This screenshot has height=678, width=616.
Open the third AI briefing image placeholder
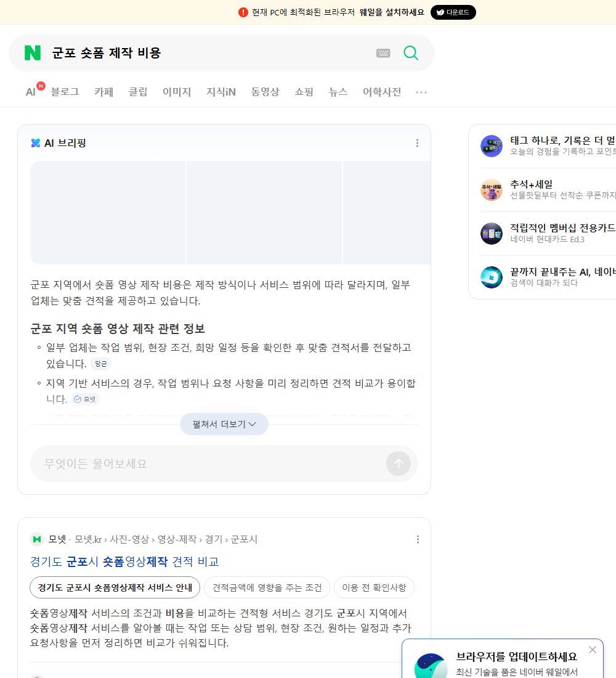[x=387, y=212]
